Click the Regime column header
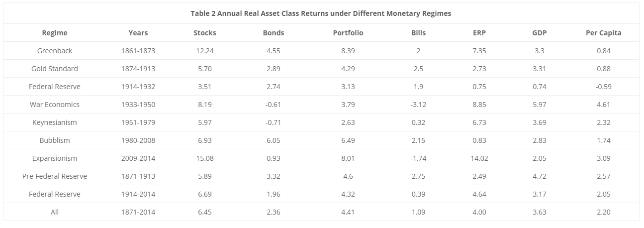 click(55, 33)
